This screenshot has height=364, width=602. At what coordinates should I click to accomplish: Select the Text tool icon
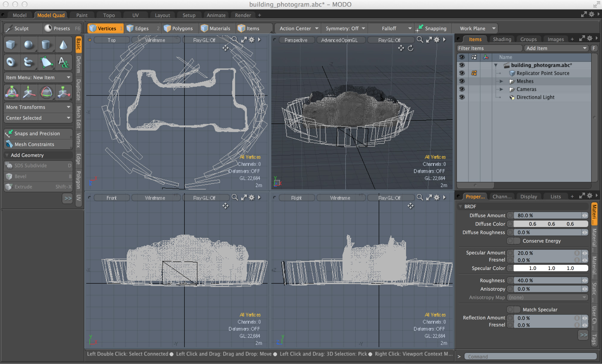63,62
